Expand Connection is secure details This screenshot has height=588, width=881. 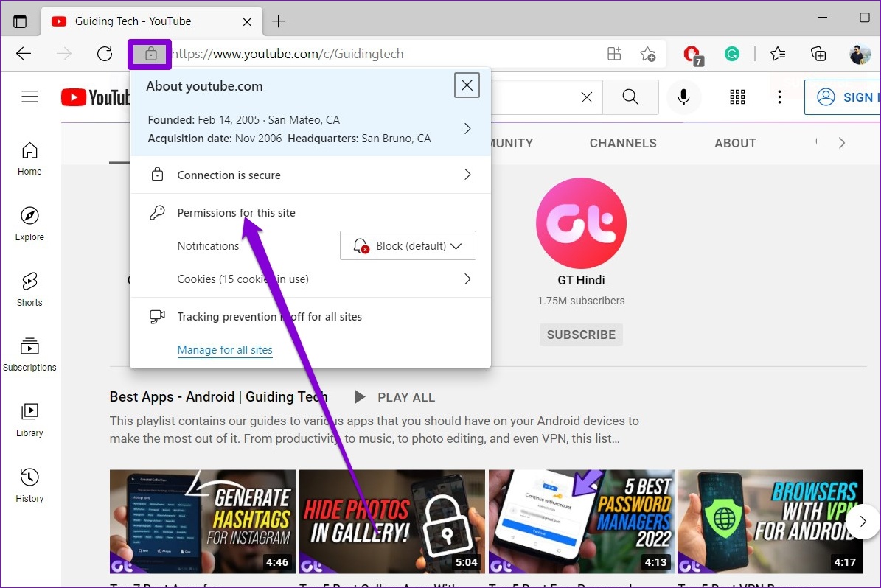[467, 175]
